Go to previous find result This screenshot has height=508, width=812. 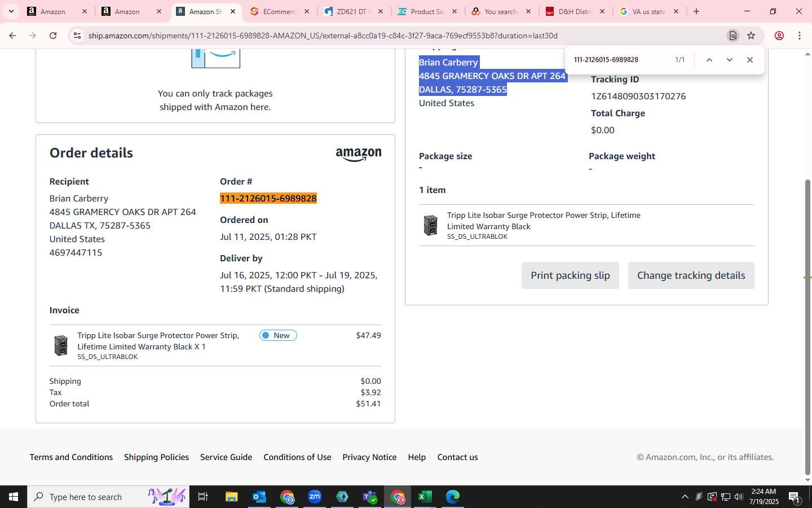click(x=709, y=60)
